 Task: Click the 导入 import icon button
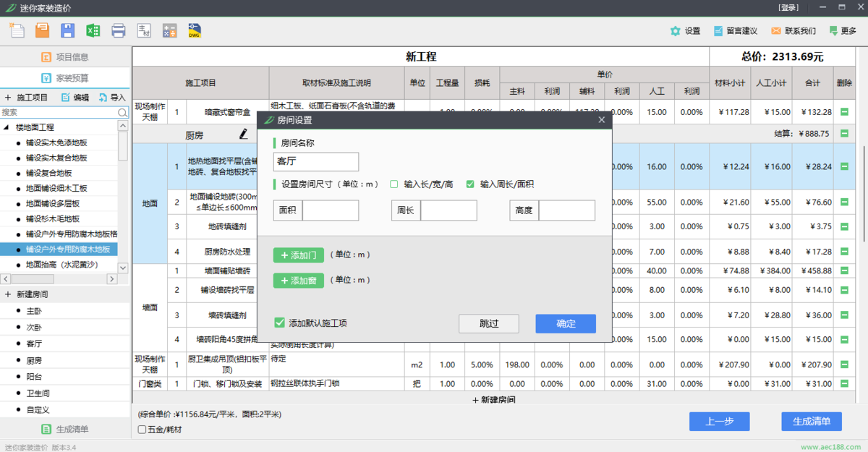coord(112,98)
